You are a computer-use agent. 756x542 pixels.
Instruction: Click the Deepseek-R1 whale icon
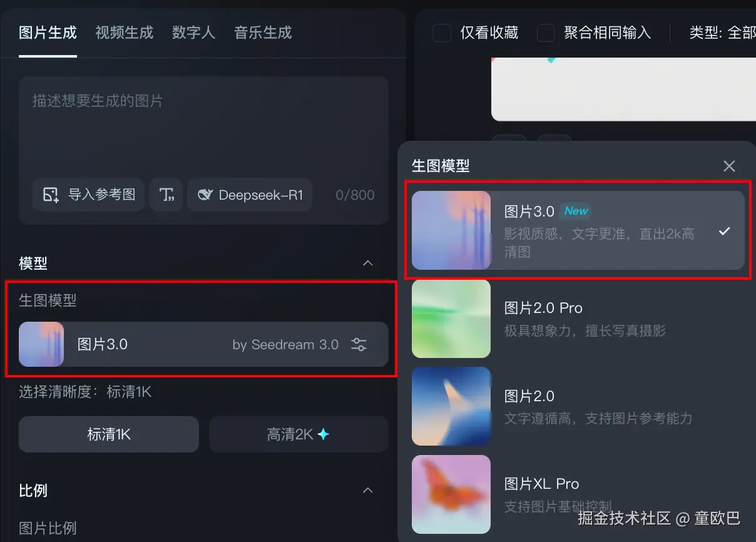(x=205, y=195)
